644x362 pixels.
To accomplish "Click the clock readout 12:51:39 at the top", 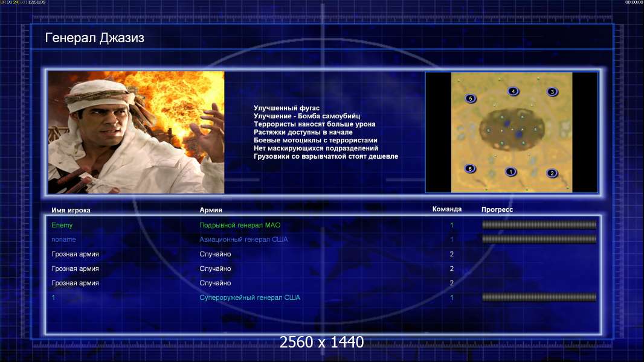I will coord(37,2).
